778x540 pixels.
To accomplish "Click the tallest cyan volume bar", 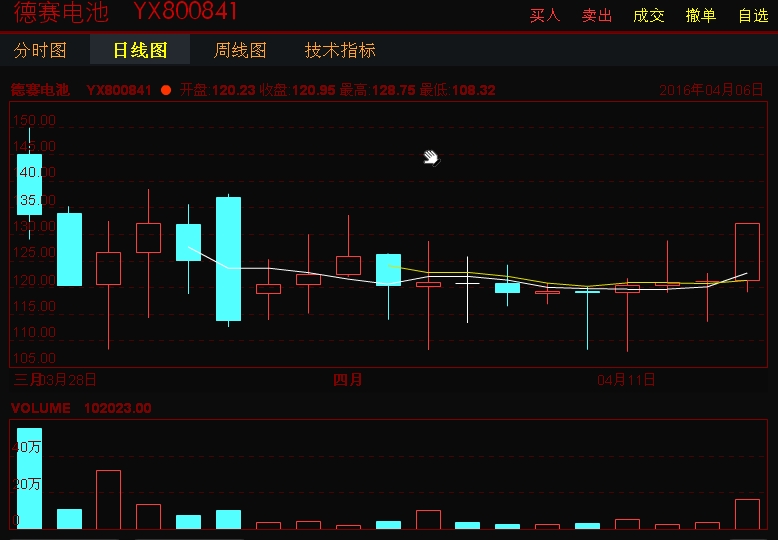I will click(29, 478).
